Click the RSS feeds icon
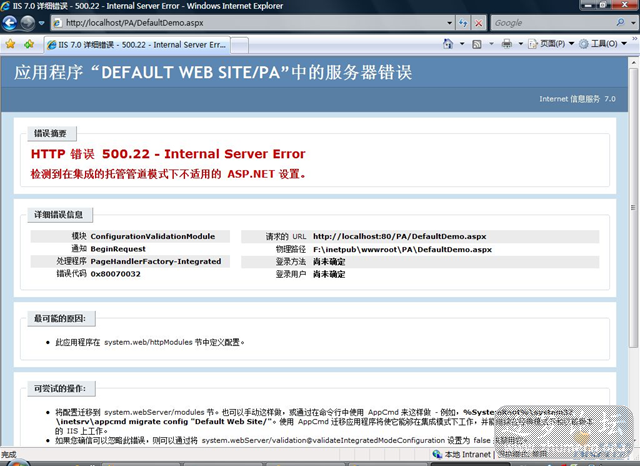Screen dimensions: 640x466 point(477,44)
